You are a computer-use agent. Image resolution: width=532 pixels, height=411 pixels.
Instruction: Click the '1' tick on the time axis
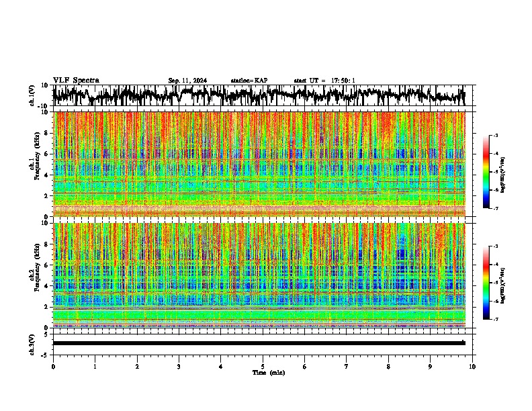click(x=95, y=367)
